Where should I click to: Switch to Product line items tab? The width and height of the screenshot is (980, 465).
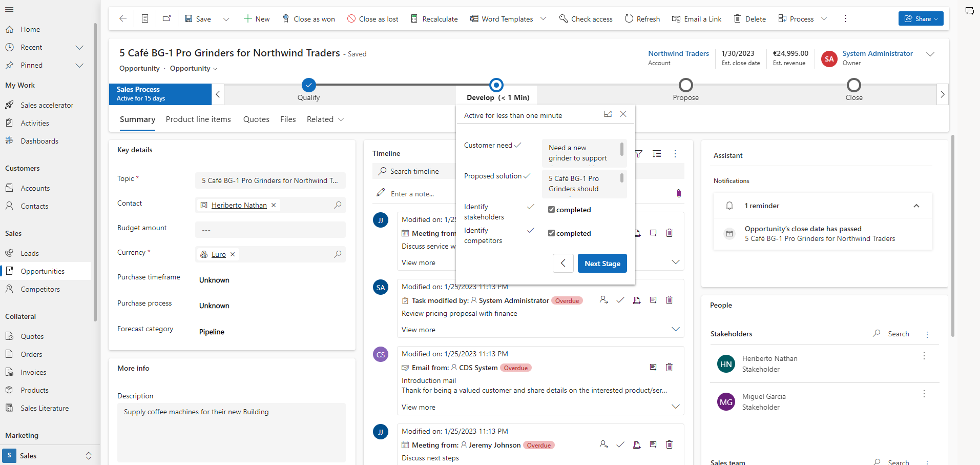(198, 119)
